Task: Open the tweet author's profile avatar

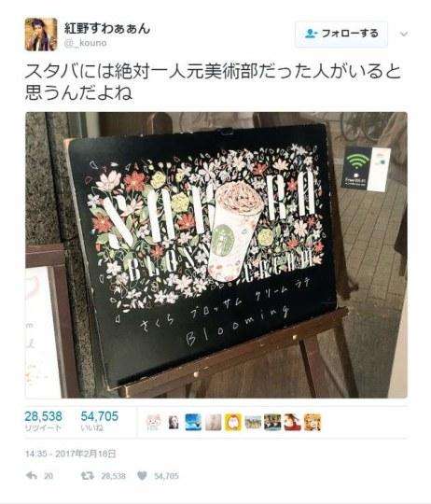Action: (41, 35)
